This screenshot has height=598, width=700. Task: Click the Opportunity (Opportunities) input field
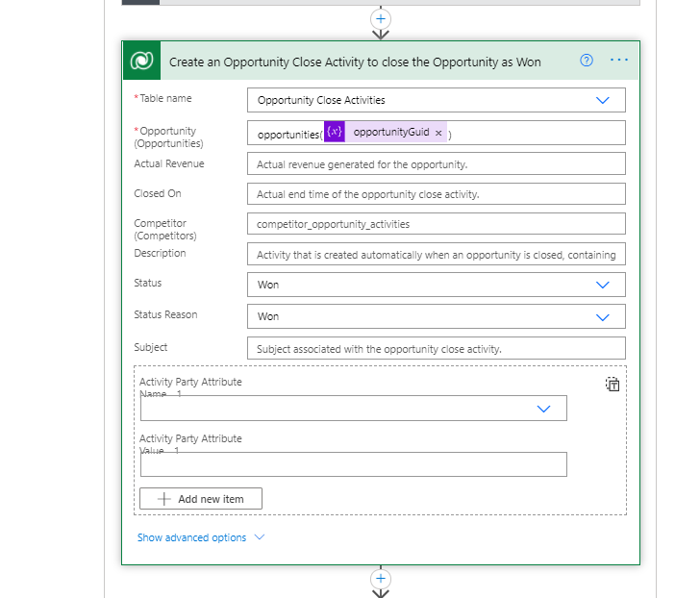click(x=437, y=133)
